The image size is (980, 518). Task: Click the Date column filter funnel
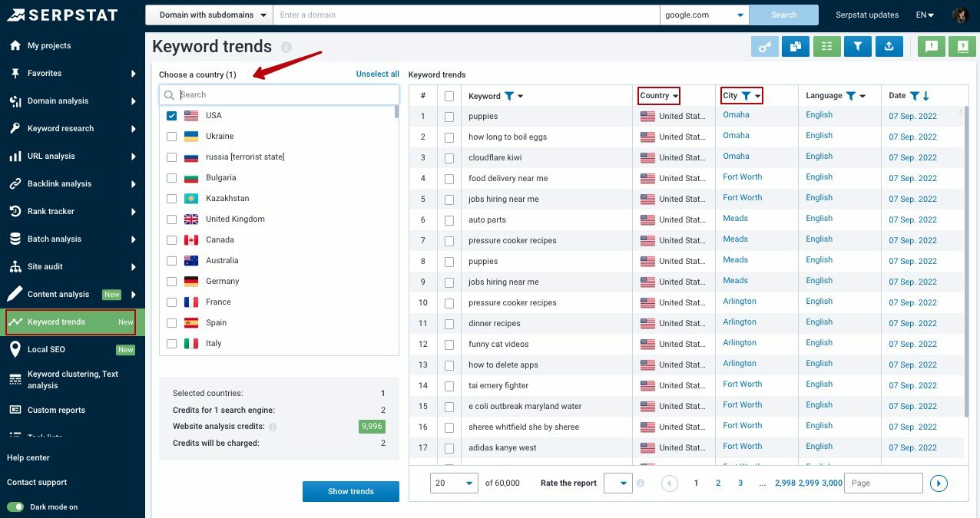pos(914,96)
